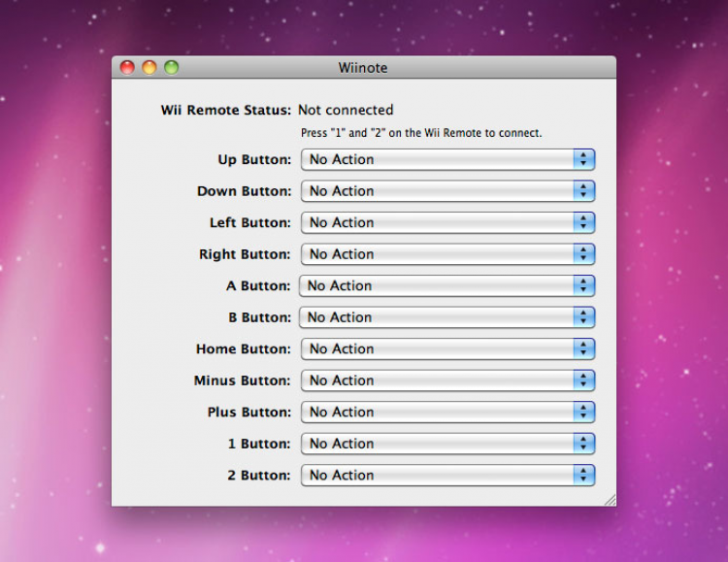This screenshot has width=728, height=562.
Task: Click the "Home Button:" label
Action: pos(244,349)
